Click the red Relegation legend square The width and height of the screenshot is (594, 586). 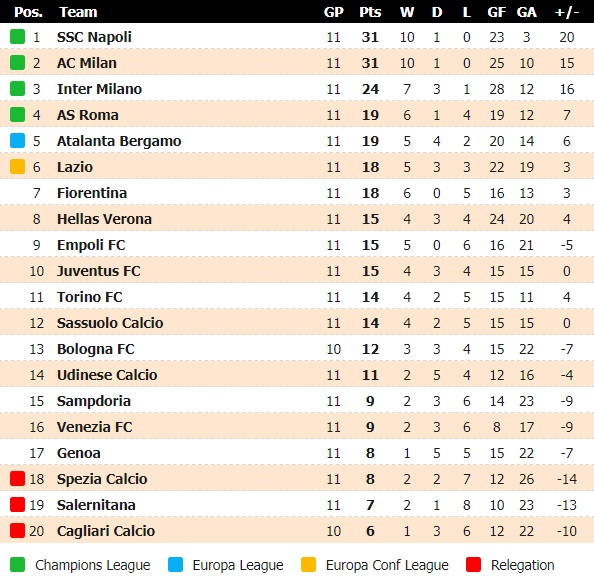(x=474, y=564)
